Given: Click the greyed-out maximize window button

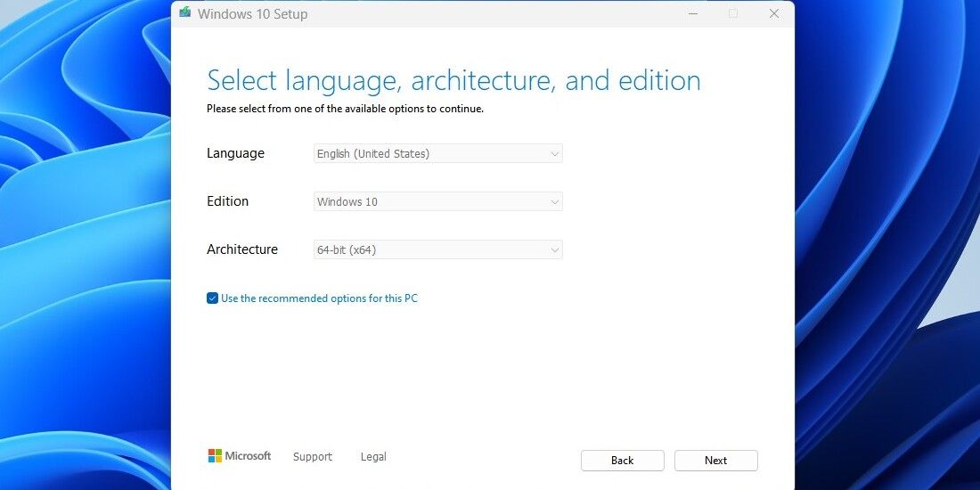Looking at the screenshot, I should click(x=733, y=13).
